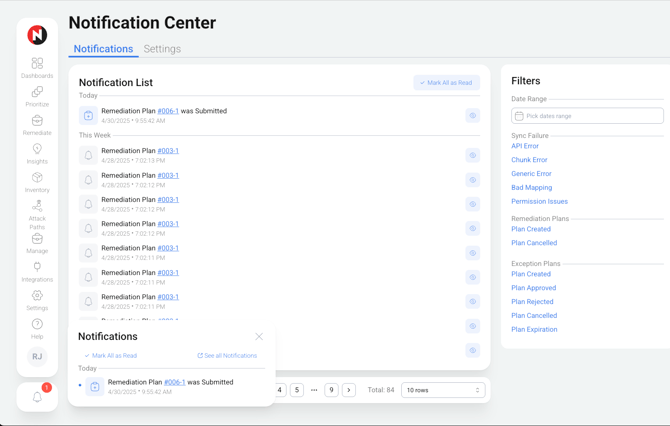The image size is (670, 426).
Task: Open the Insights section
Action: 37,153
